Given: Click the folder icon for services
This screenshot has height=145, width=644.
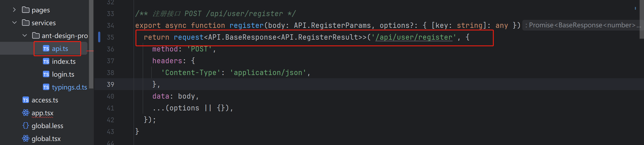Looking at the screenshot, I should pos(26,23).
